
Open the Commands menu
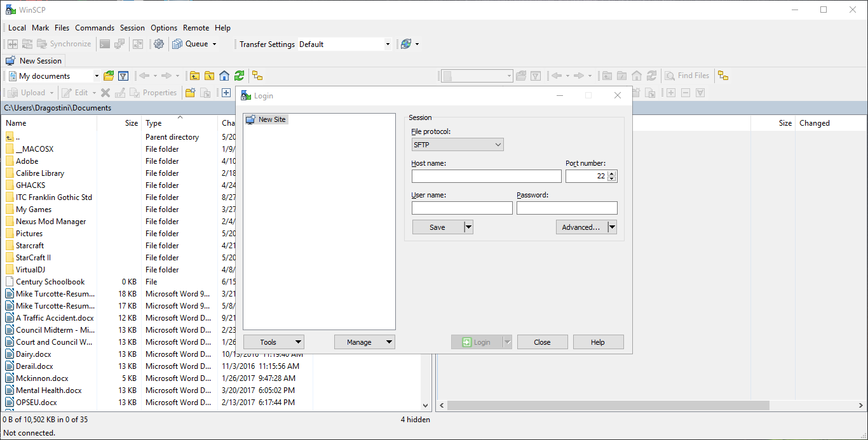click(x=95, y=28)
